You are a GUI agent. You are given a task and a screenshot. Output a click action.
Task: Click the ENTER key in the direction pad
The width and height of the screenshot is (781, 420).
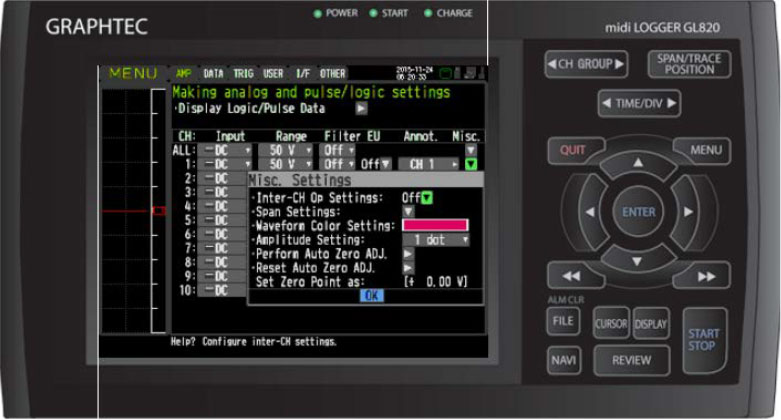point(639,212)
